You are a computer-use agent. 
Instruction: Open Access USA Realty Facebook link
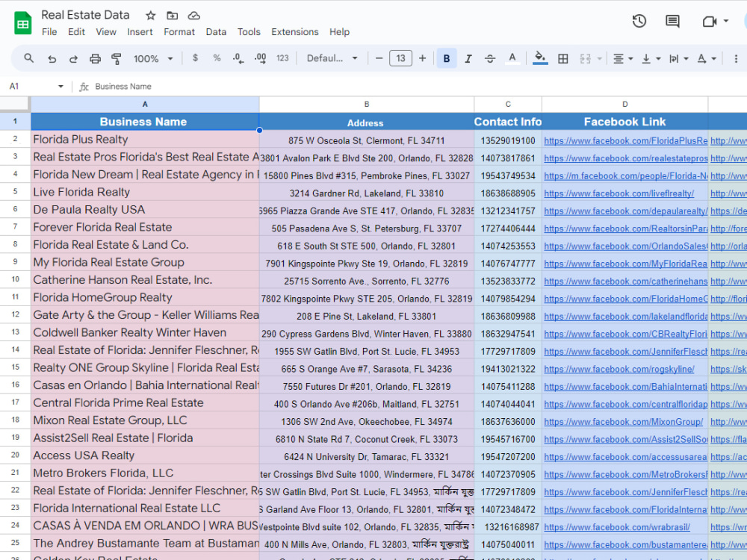pos(625,457)
